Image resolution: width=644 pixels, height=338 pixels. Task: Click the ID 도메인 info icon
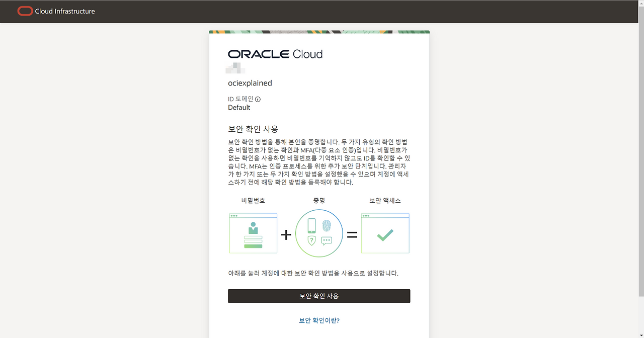[x=258, y=100]
